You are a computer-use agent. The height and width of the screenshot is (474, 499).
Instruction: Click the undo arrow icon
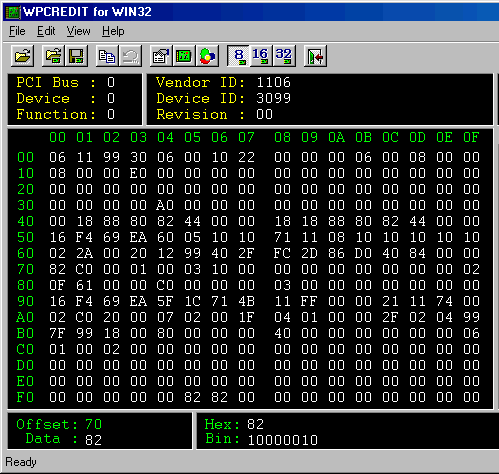[x=130, y=56]
